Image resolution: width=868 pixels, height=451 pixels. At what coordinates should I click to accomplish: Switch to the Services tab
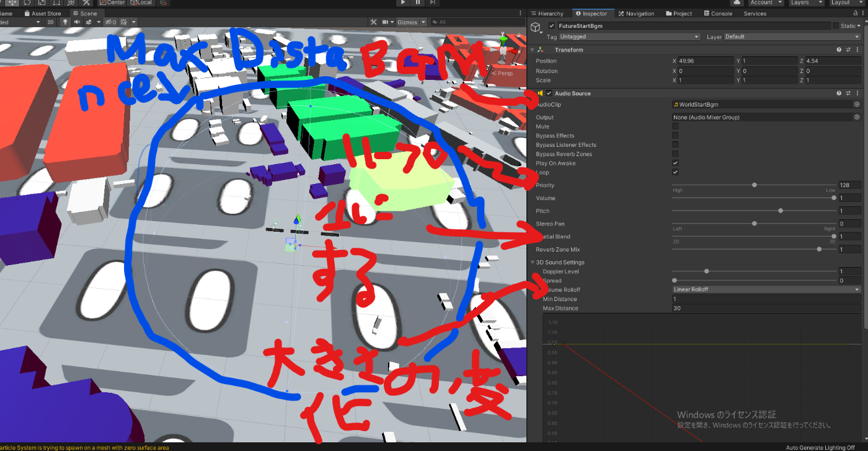tap(755, 13)
